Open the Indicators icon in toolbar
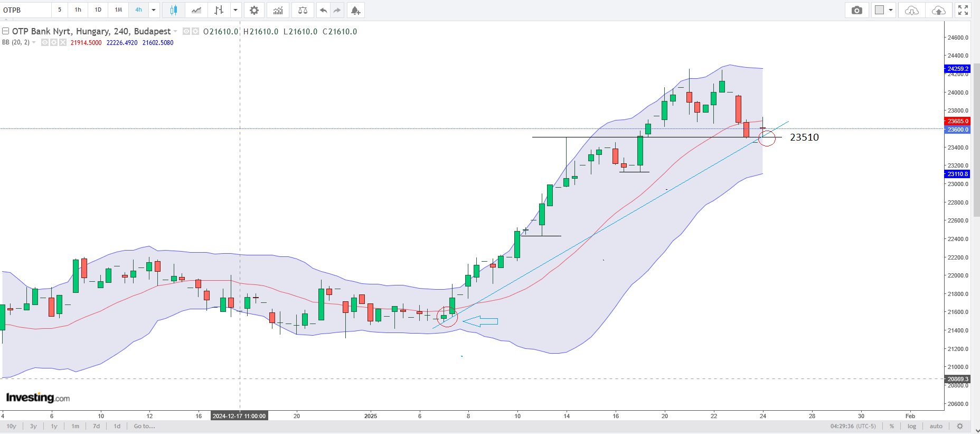Image resolution: width=980 pixels, height=434 pixels. 278,10
